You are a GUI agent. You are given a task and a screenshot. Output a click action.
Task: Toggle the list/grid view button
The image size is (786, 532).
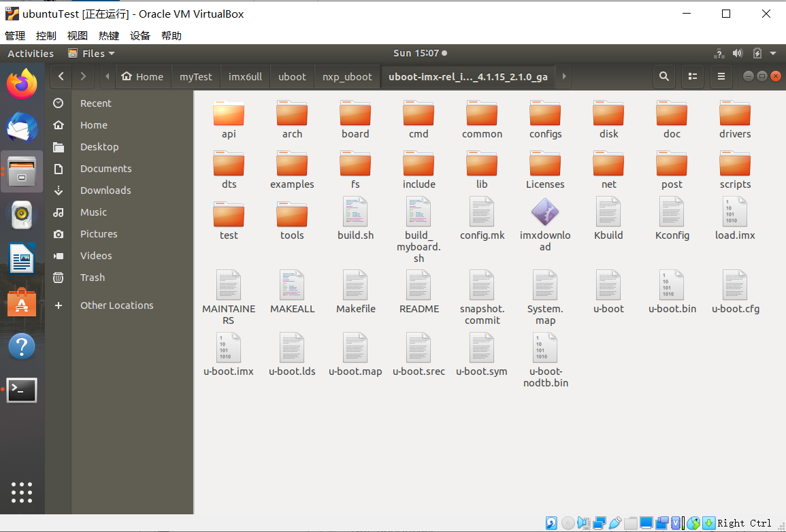tap(693, 77)
